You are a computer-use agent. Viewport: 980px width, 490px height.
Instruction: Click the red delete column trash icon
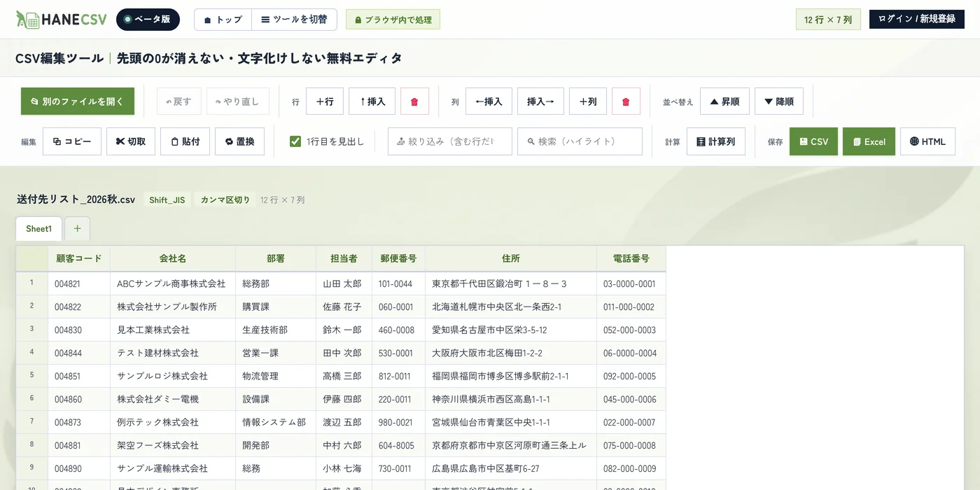(626, 101)
